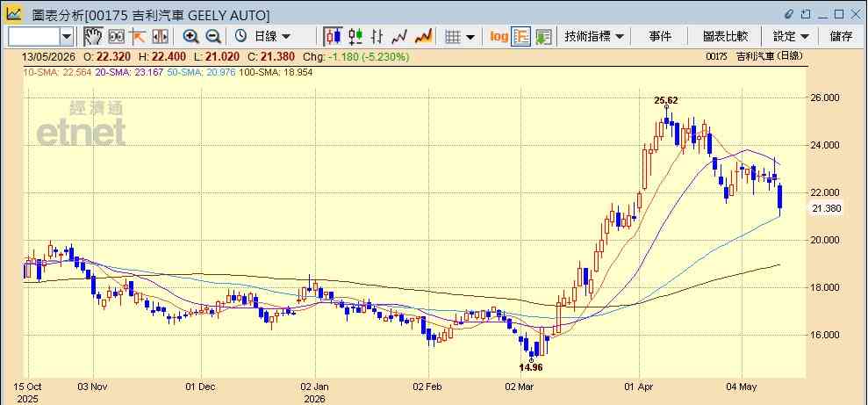The width and height of the screenshot is (868, 405).
Task: Open the 技術指標 dropdown
Action: 594,37
